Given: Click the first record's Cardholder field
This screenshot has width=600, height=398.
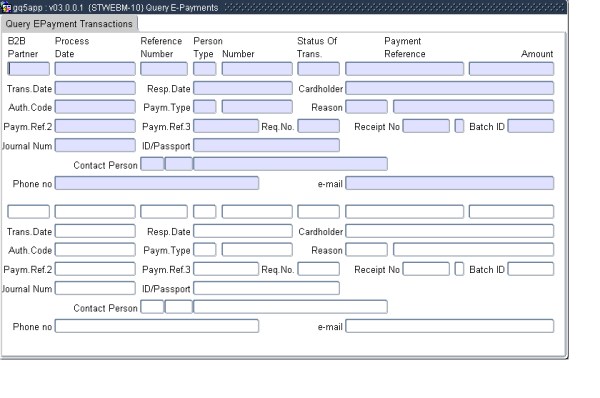Looking at the screenshot, I should pyautogui.click(x=450, y=88).
